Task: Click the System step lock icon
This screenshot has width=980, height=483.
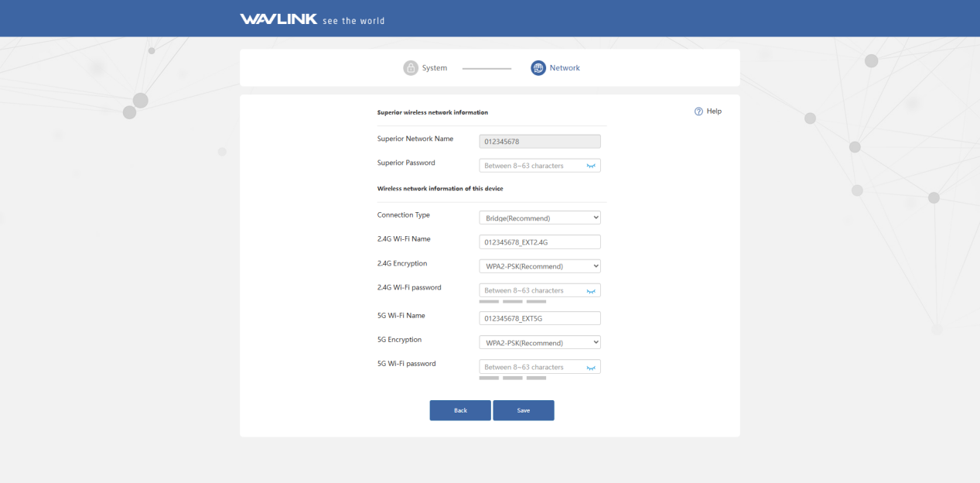Action: tap(411, 68)
